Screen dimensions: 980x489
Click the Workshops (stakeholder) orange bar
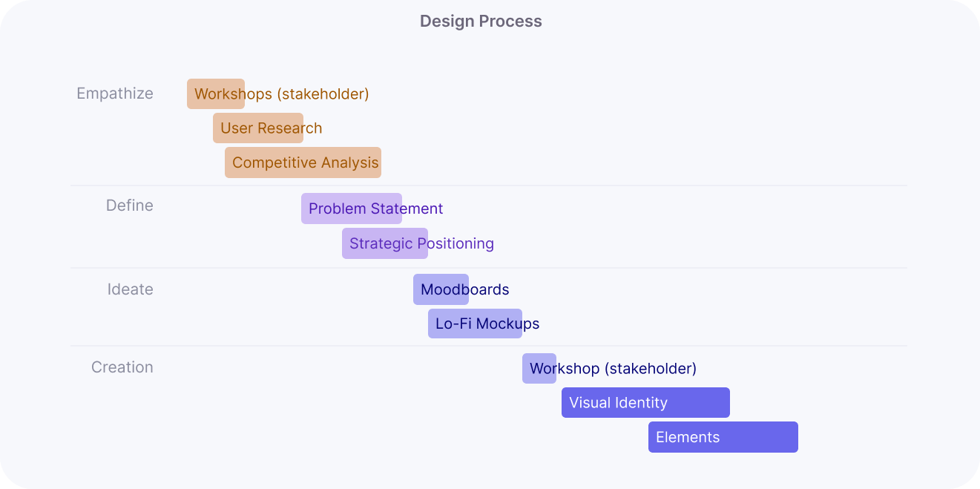coord(216,94)
